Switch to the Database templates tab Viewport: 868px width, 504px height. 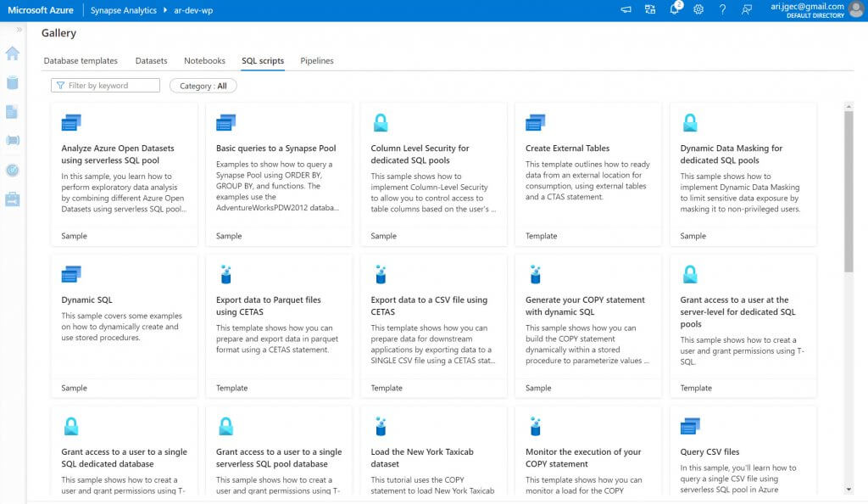[81, 61]
